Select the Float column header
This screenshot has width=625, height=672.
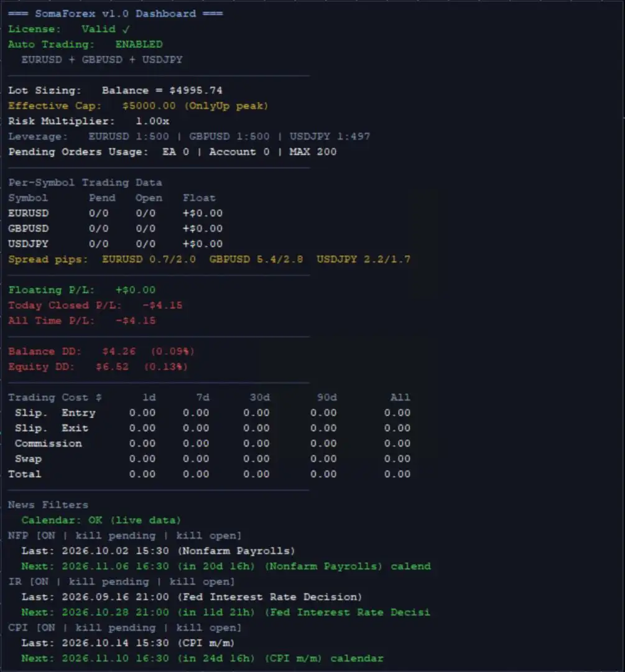(x=199, y=198)
